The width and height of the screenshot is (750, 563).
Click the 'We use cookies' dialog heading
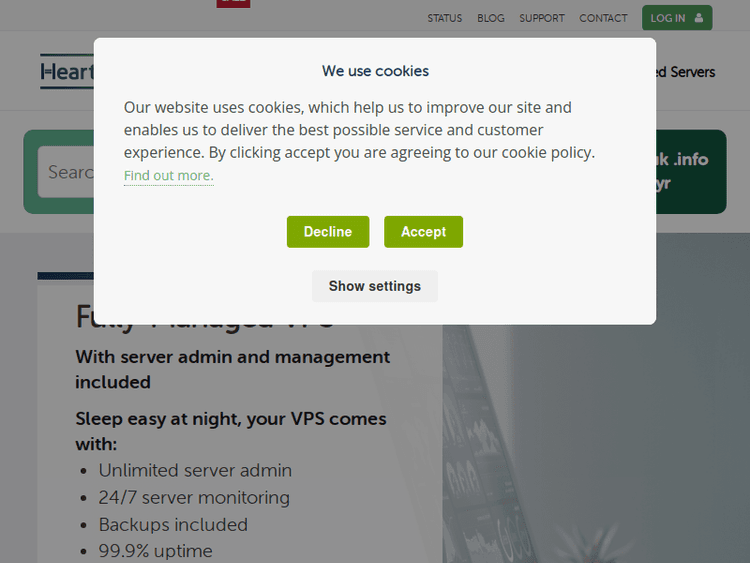click(x=375, y=71)
